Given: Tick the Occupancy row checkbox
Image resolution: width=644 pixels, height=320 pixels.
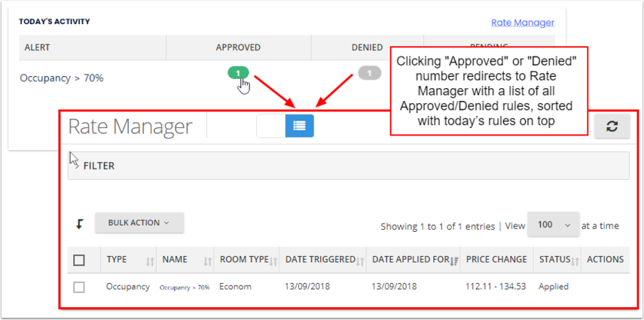Looking at the screenshot, I should coord(79,287).
